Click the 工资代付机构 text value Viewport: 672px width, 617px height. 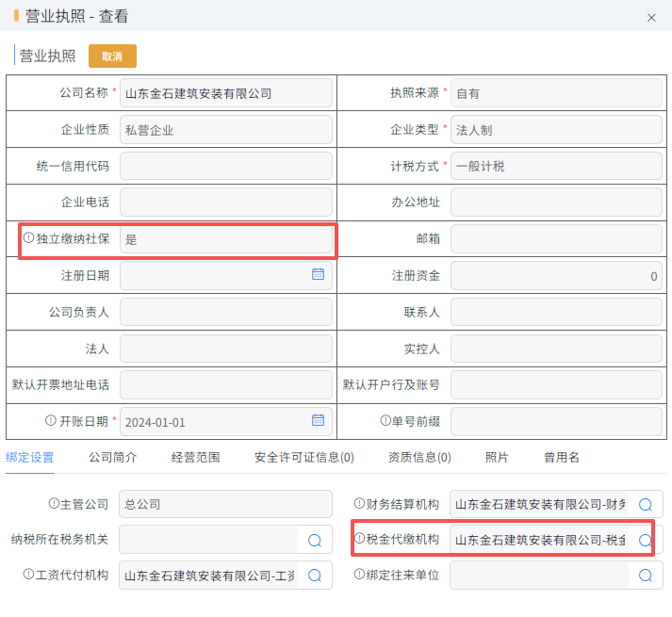coord(209,576)
